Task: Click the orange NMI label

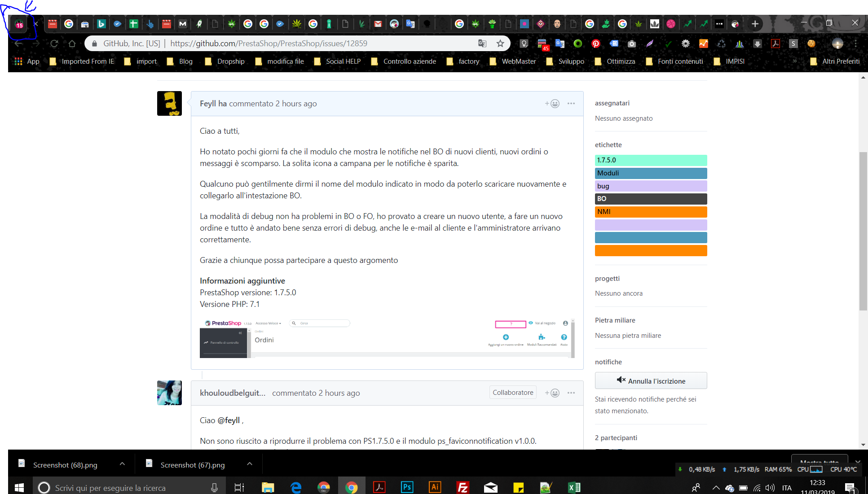Action: click(651, 212)
